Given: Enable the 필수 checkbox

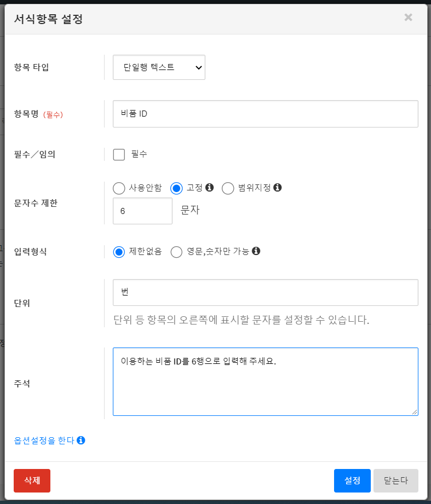Looking at the screenshot, I should (119, 155).
